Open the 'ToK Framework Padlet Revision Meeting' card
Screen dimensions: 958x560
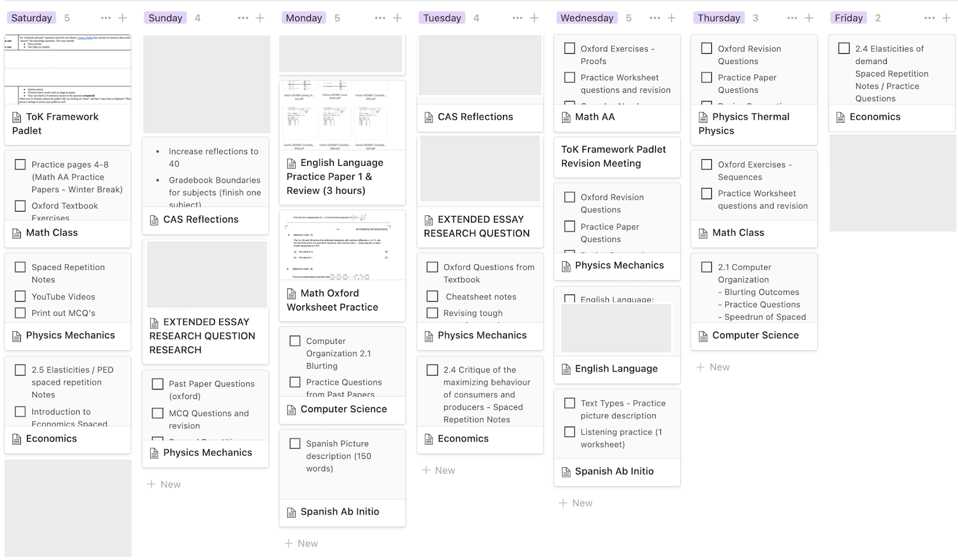[617, 156]
